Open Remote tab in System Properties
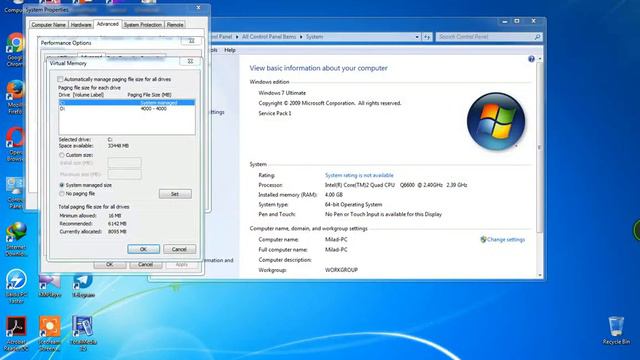 (x=175, y=25)
